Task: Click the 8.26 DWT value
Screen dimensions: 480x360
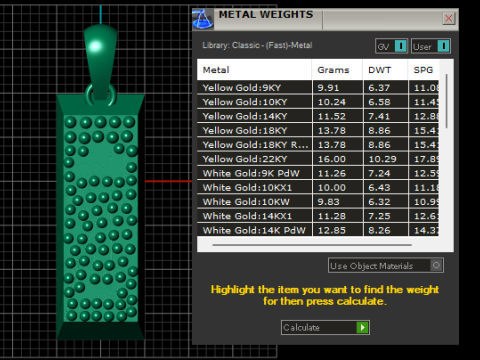Action: click(379, 231)
